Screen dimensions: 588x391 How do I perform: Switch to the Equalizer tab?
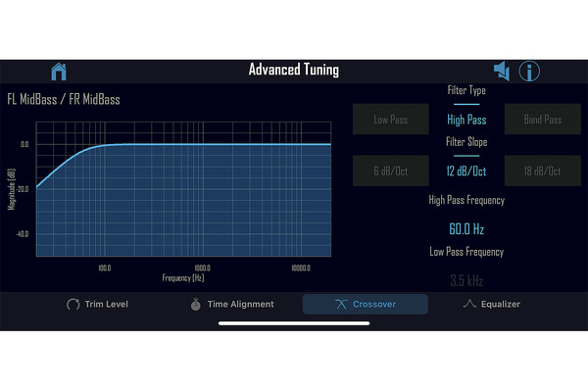[491, 304]
